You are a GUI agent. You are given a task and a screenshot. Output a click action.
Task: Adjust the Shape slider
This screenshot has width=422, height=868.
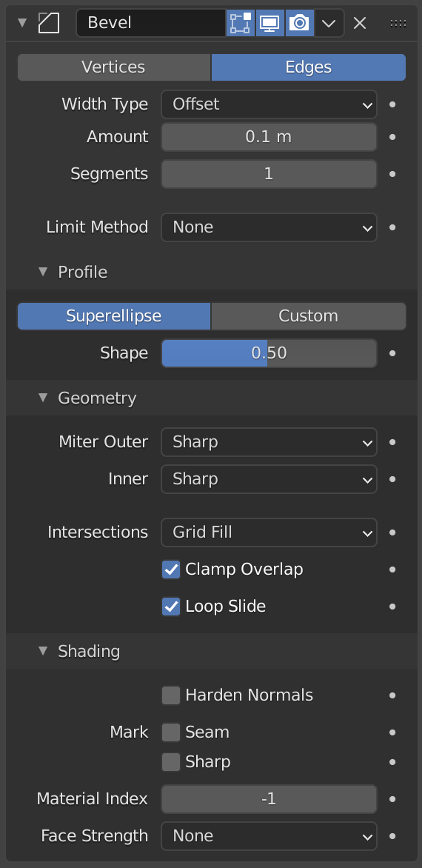pos(269,353)
